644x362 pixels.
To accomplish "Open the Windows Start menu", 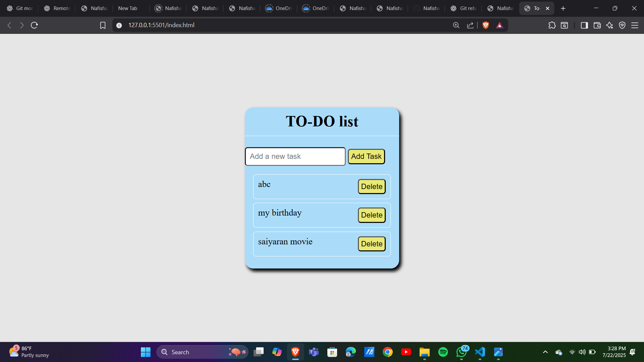I will (x=146, y=352).
